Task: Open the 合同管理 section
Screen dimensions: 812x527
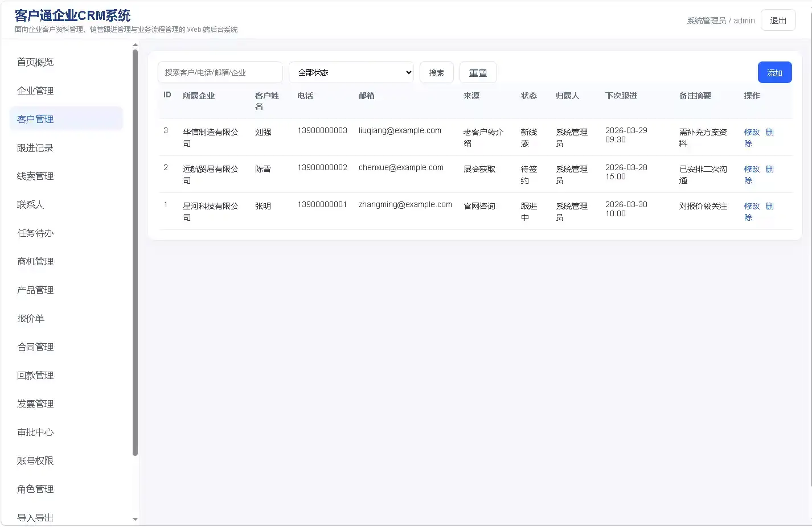Action: (x=35, y=347)
